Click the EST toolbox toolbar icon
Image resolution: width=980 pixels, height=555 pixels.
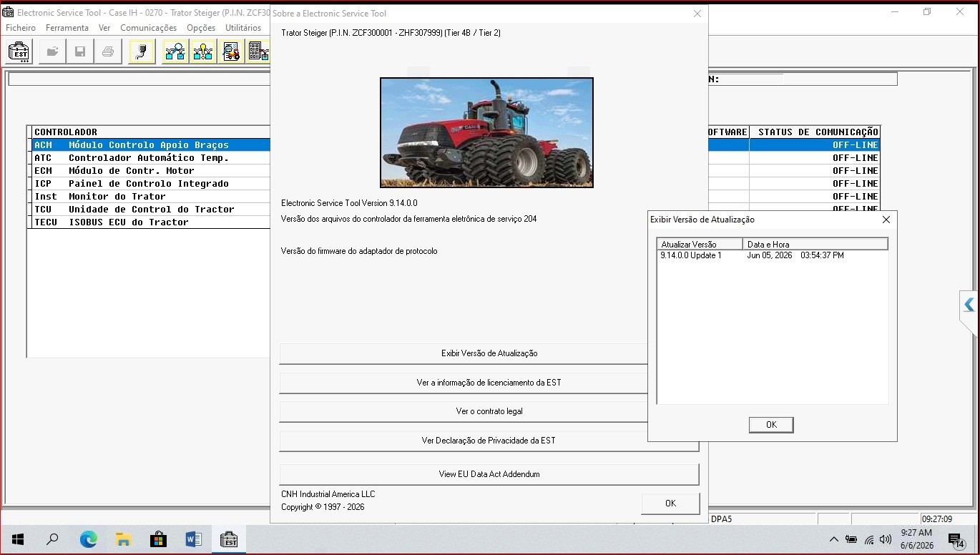(x=19, y=51)
